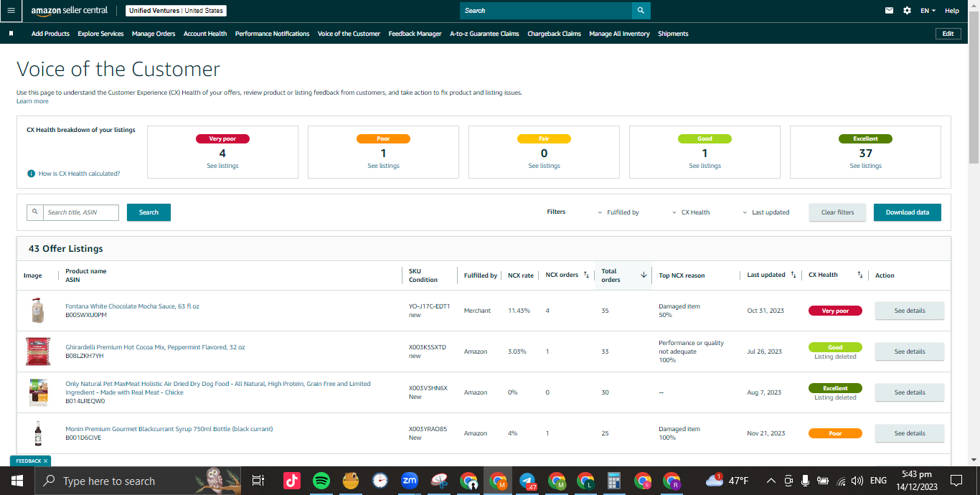
Task: Open Performance Notifications
Action: coord(273,34)
